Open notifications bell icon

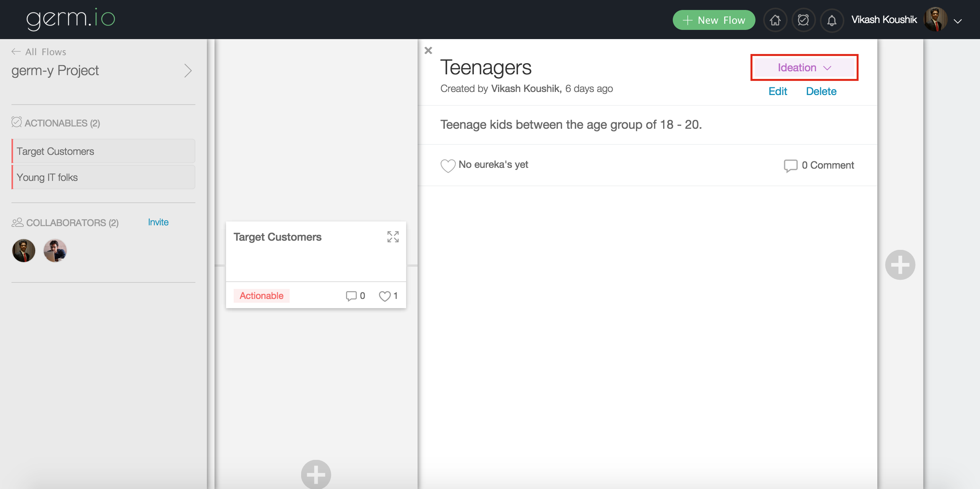[x=831, y=20]
